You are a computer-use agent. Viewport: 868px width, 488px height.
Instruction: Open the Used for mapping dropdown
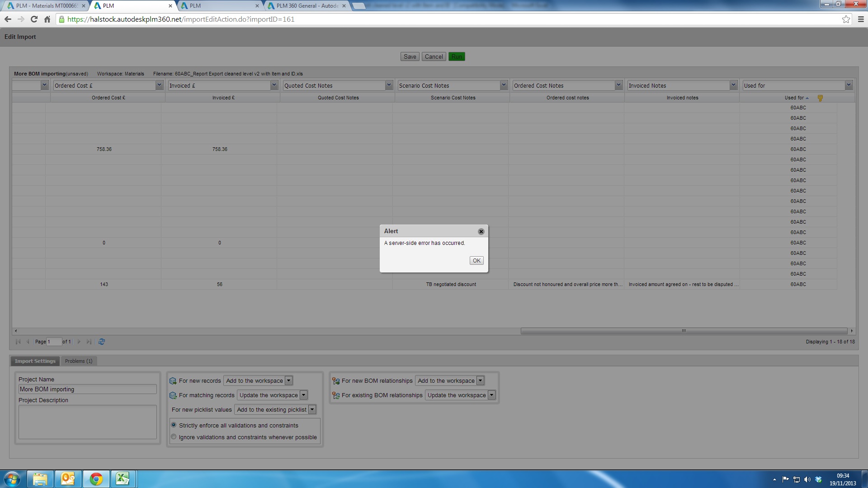[849, 85]
